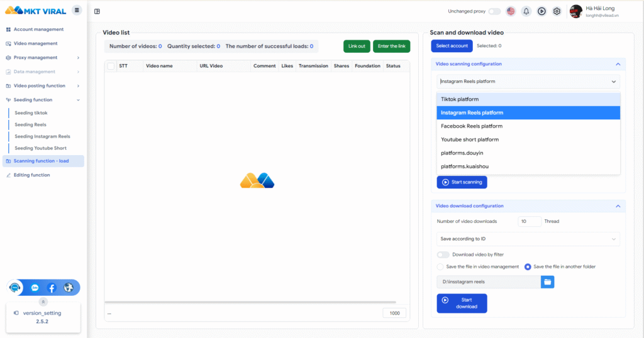Screen dimensions: 644x338
Task: Click Number of video downloads thread field
Action: (x=530, y=222)
